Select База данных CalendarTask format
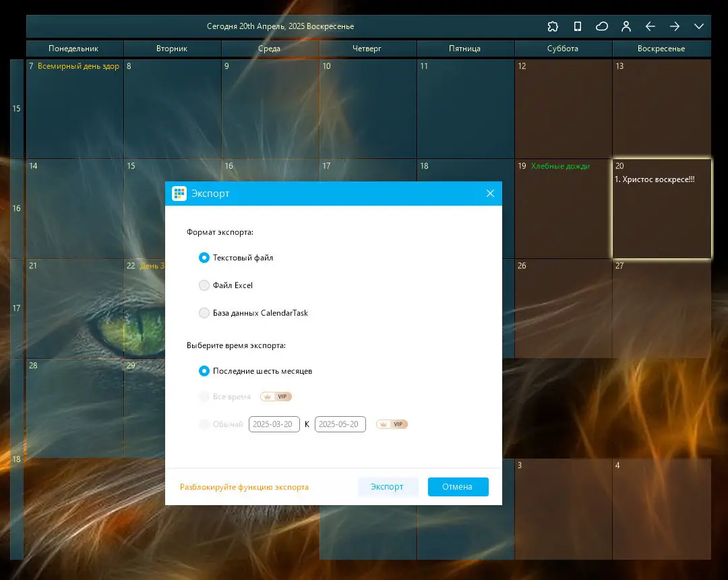Screen dimensions: 728x580 coord(253,313)
